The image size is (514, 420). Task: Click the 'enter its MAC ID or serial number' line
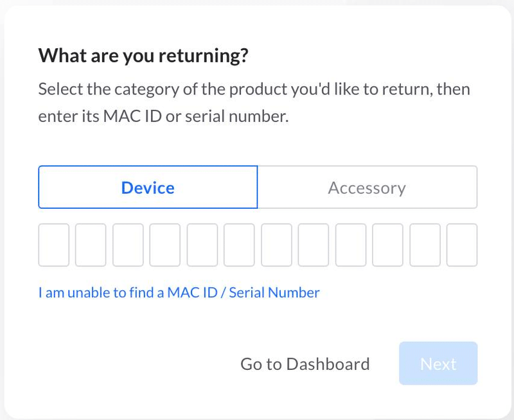pyautogui.click(x=163, y=117)
